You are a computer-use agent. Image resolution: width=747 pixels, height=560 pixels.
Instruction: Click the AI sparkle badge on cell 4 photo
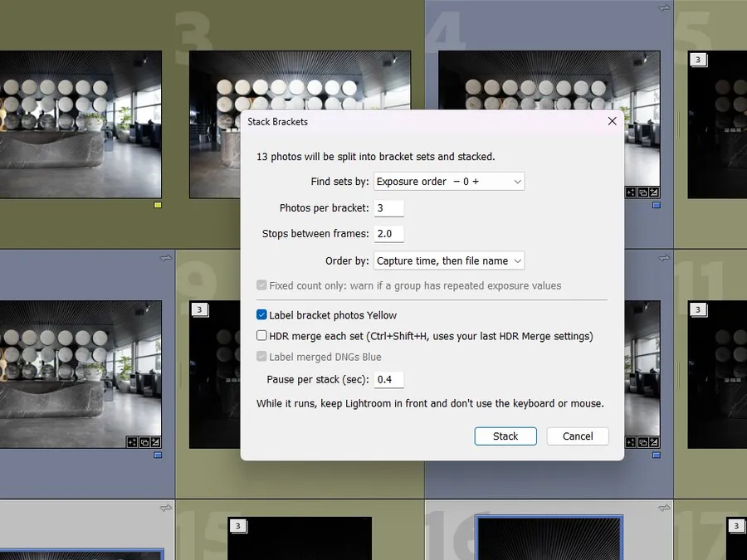click(631, 192)
